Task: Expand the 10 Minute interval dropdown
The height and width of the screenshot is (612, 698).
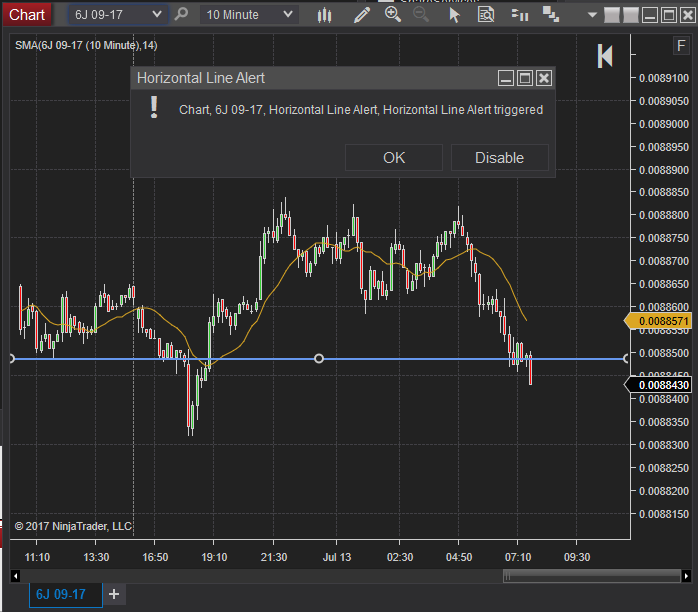Action: [x=249, y=15]
